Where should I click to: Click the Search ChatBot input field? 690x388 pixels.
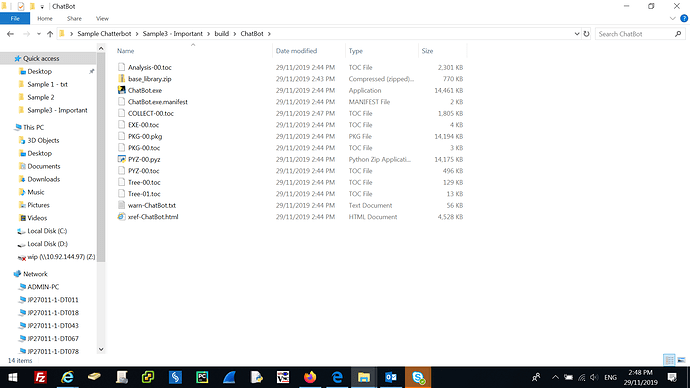click(635, 34)
